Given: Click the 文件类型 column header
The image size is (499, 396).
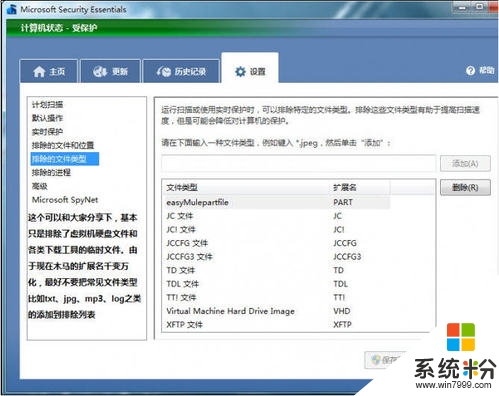Looking at the screenshot, I should 246,188.
